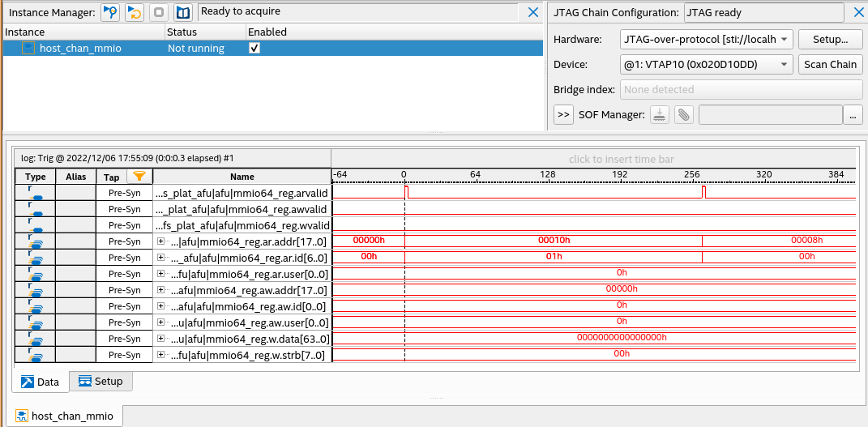Click the arvalid signal type icon
Image resolution: width=868 pixels, height=427 pixels.
[35, 193]
